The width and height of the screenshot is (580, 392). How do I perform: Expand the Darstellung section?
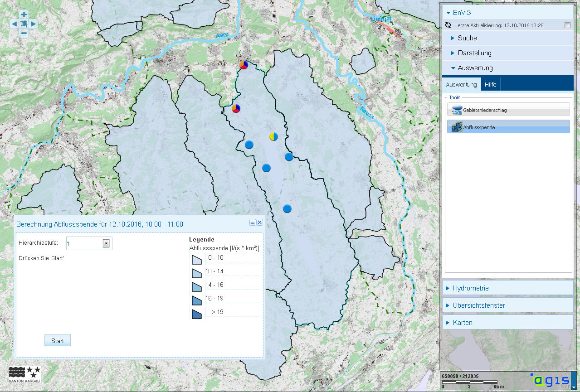474,53
